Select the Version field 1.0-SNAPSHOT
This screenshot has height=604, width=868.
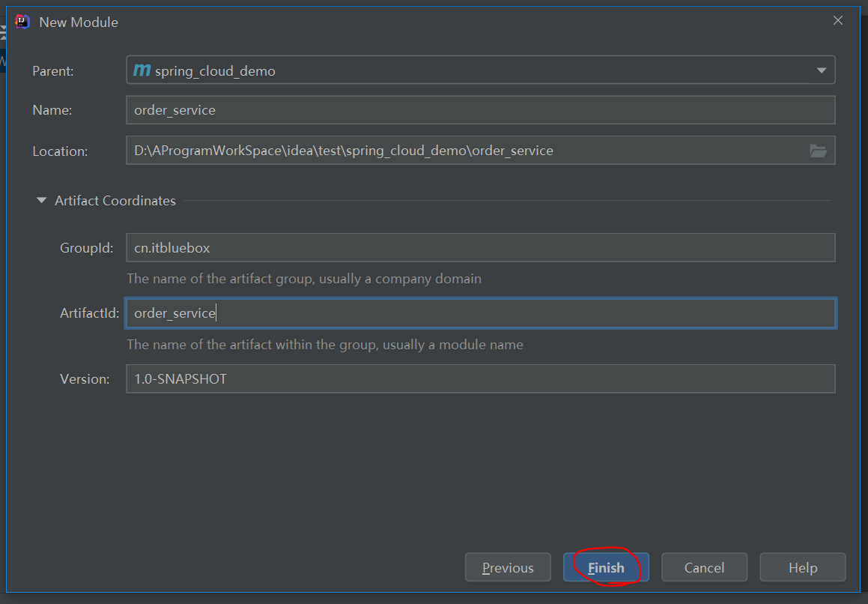(x=479, y=379)
